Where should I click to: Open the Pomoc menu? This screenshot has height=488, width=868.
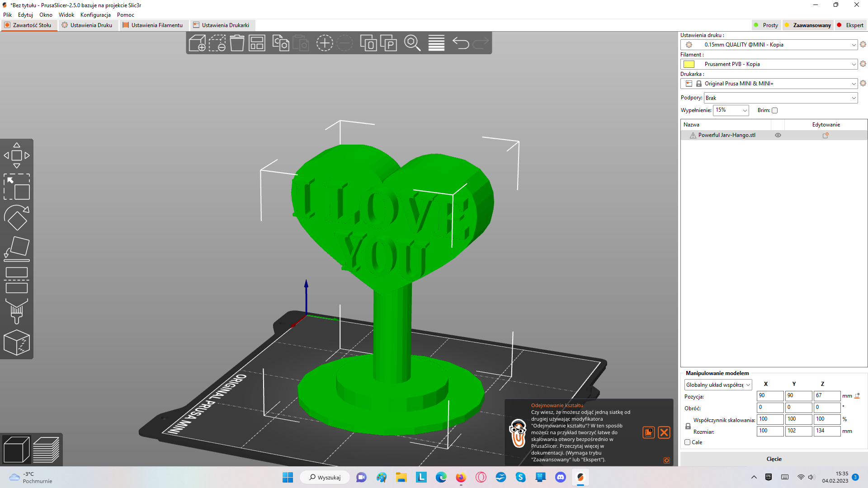[126, 15]
